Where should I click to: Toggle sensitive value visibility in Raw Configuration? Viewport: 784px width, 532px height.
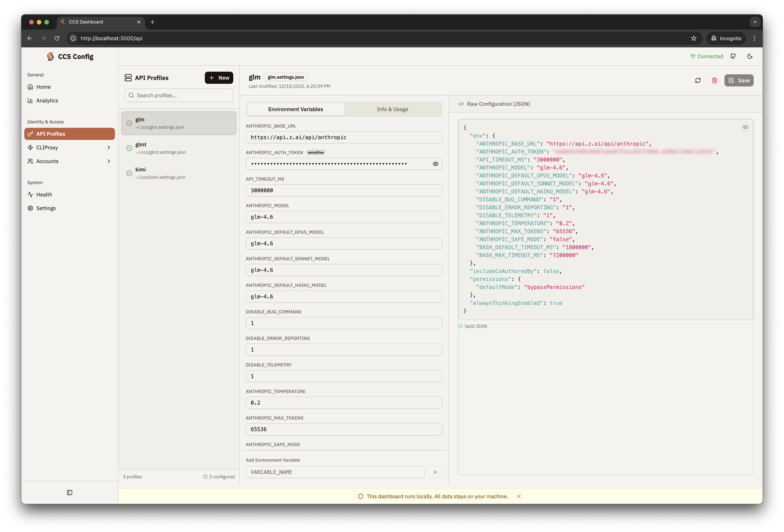pos(746,127)
